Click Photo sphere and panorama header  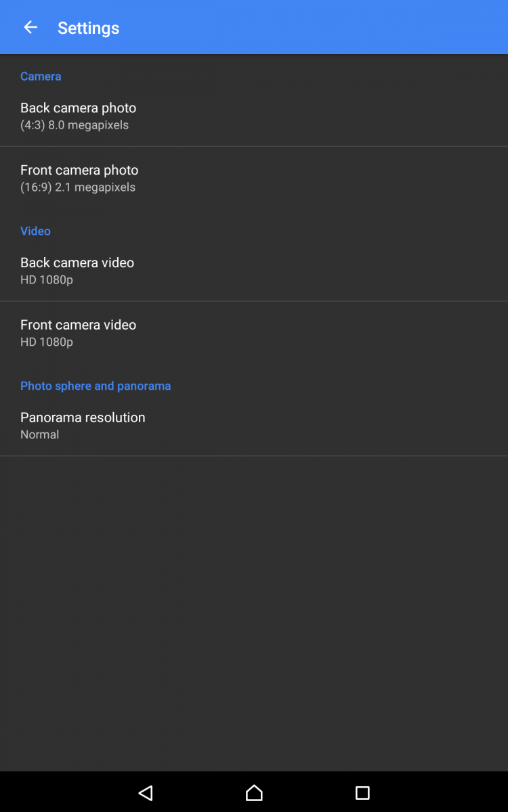96,386
